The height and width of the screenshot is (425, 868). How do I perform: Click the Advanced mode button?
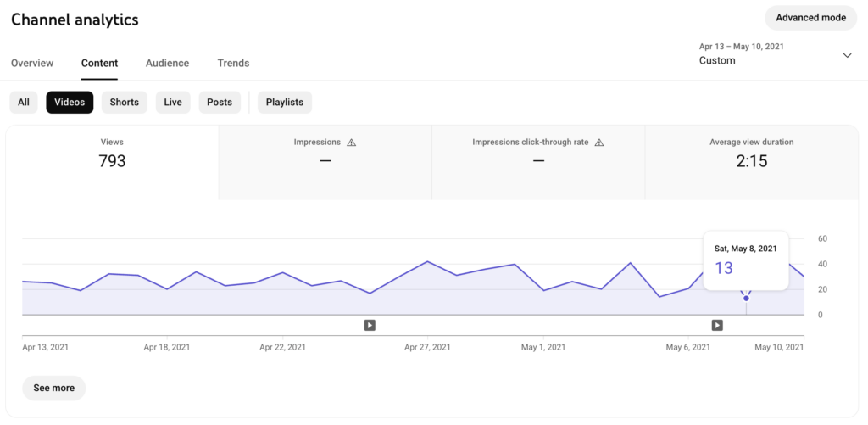pos(810,18)
